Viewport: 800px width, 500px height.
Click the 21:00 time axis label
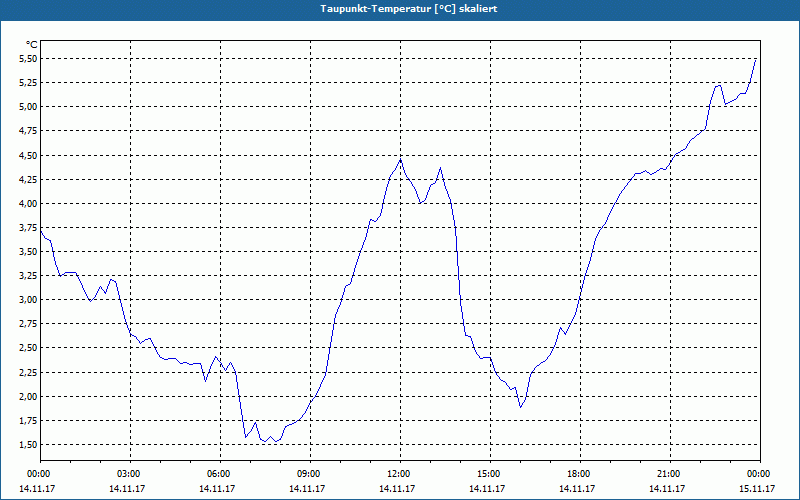click(x=669, y=474)
